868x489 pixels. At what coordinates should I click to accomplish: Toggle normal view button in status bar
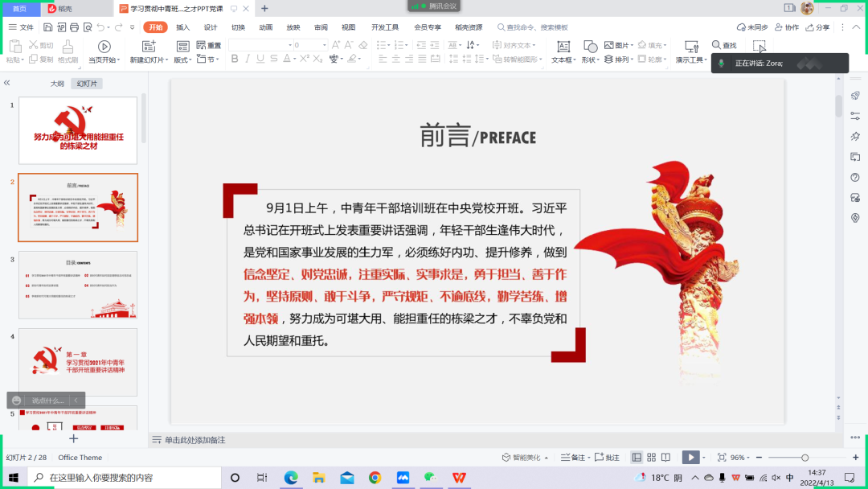(x=637, y=457)
